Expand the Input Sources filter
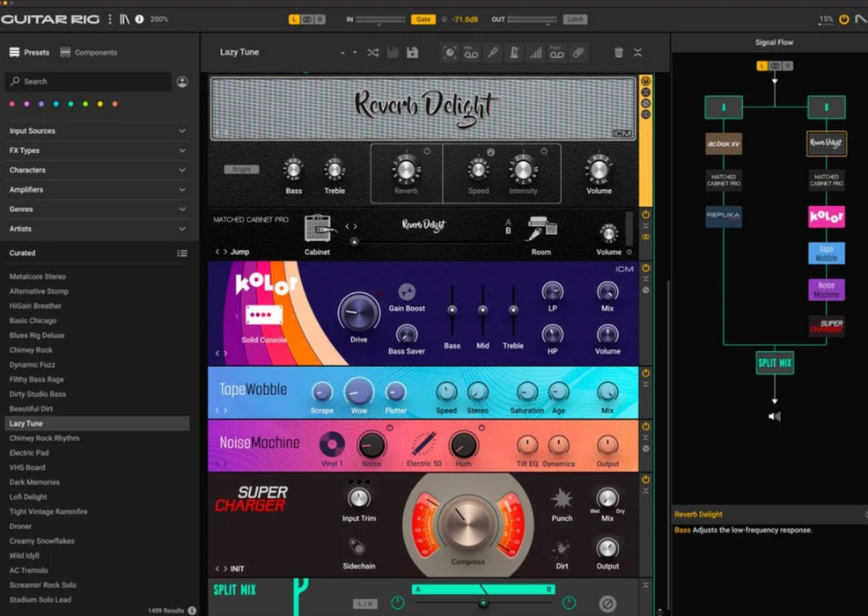 click(x=97, y=131)
